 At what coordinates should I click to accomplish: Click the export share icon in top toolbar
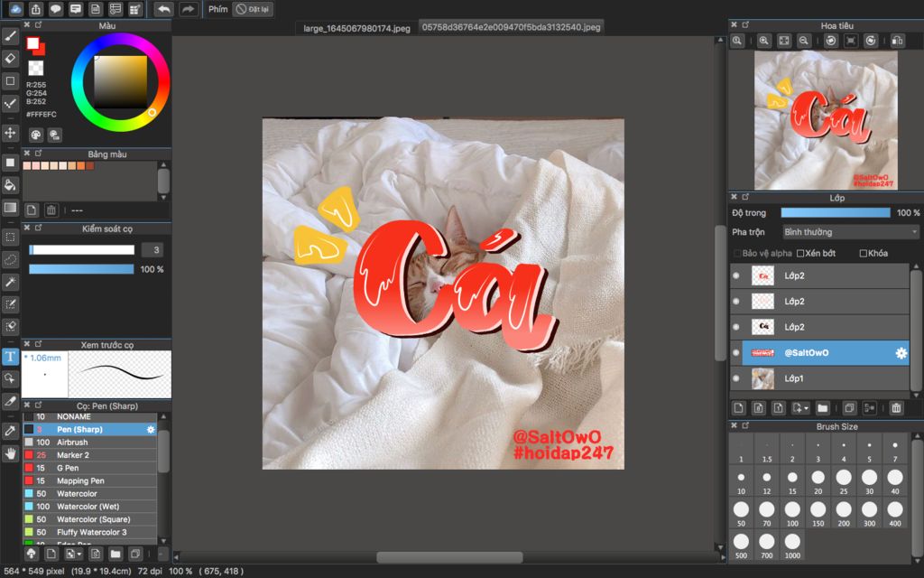(x=35, y=9)
